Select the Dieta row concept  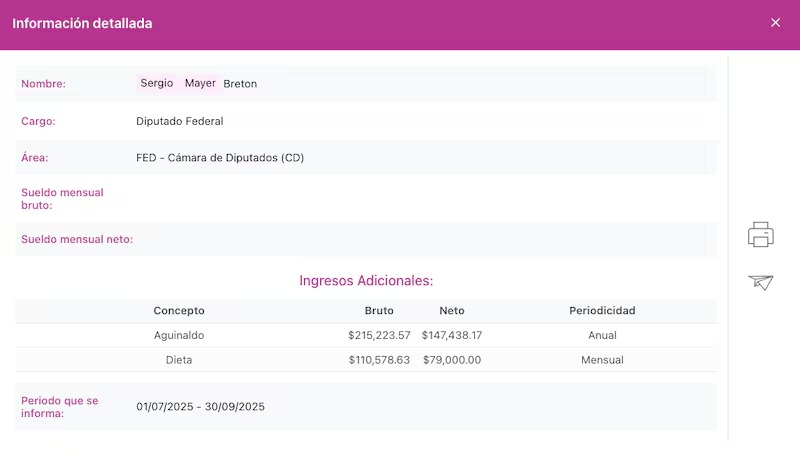(179, 360)
